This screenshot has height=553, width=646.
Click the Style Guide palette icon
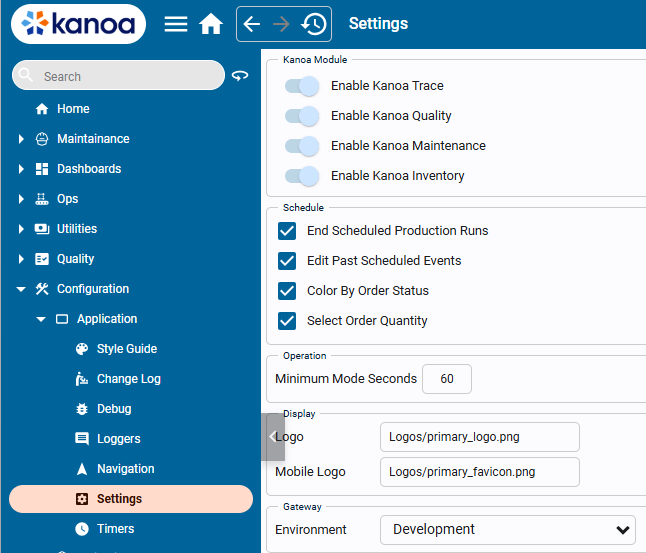[x=82, y=349]
